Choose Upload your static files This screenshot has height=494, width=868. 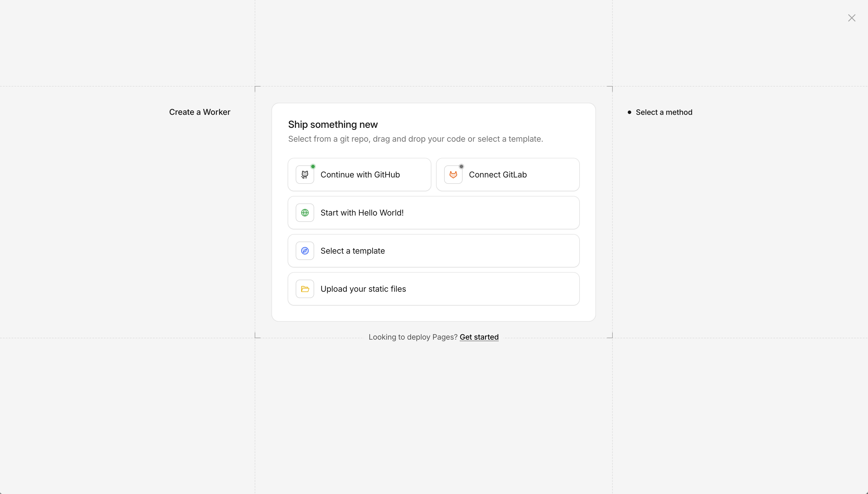433,289
